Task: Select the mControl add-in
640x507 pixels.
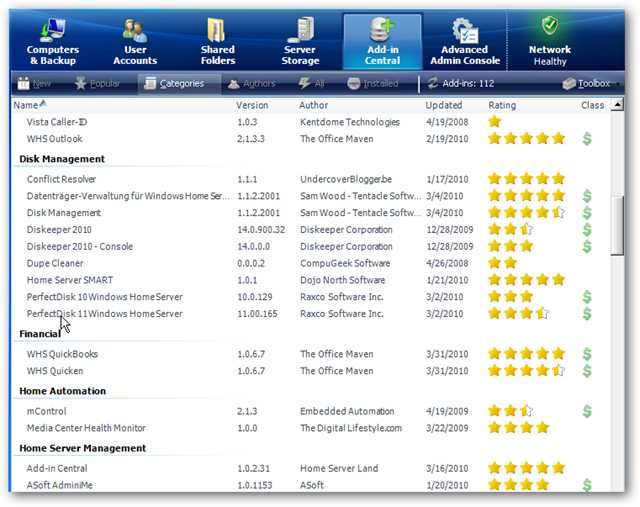Action: 46,411
